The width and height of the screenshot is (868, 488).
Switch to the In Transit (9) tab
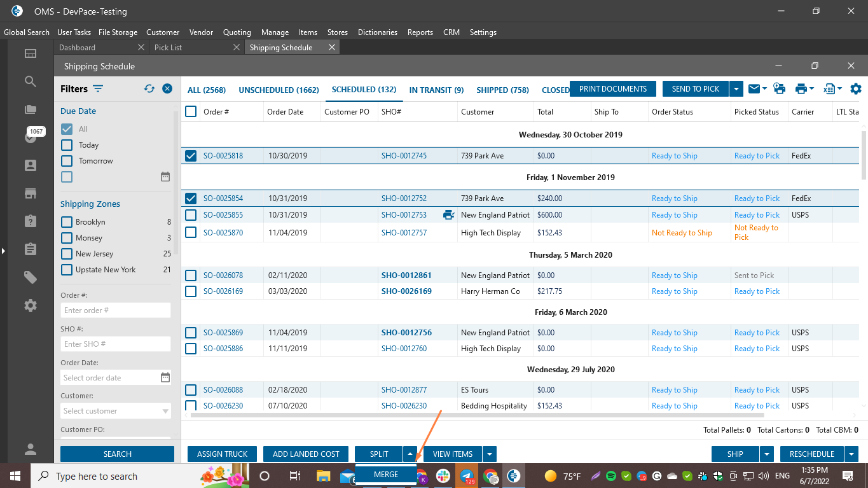point(436,90)
